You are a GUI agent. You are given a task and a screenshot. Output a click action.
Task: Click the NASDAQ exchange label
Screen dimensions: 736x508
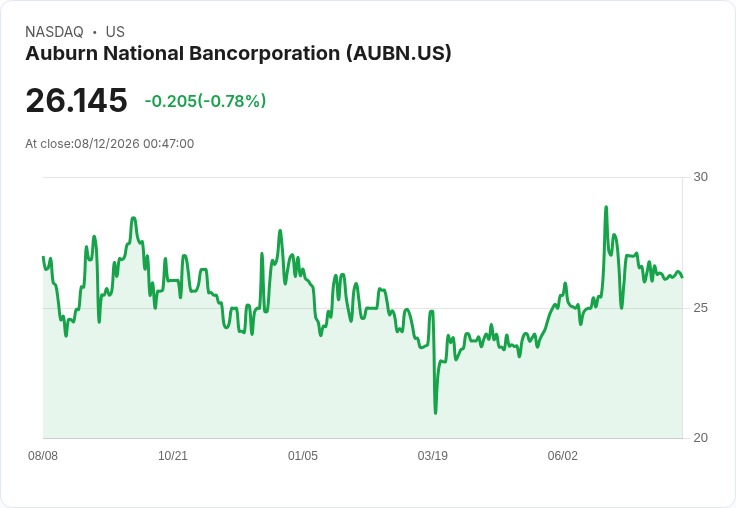click(54, 32)
